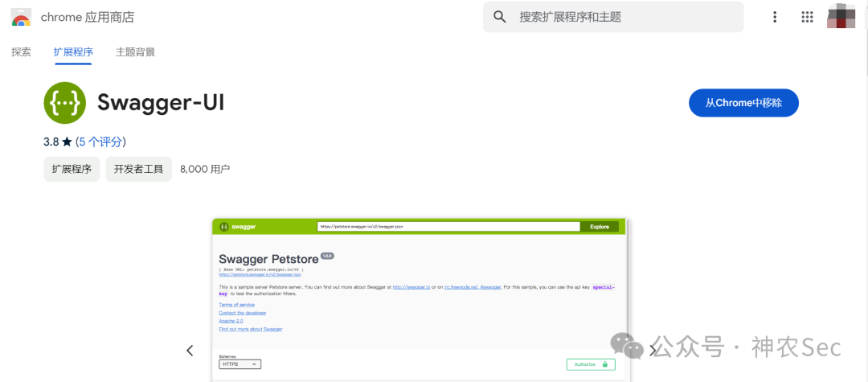Click Find out more about Swagger link
The height and width of the screenshot is (382, 868).
[x=250, y=329]
